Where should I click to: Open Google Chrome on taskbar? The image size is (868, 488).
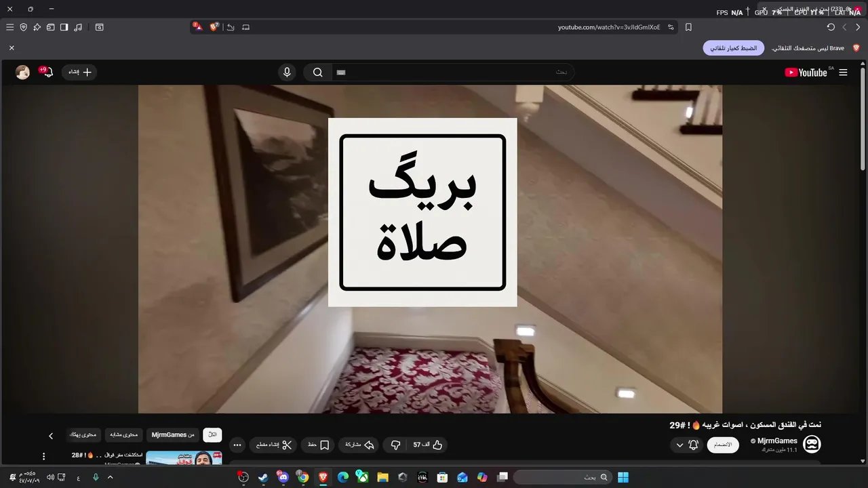303,477
